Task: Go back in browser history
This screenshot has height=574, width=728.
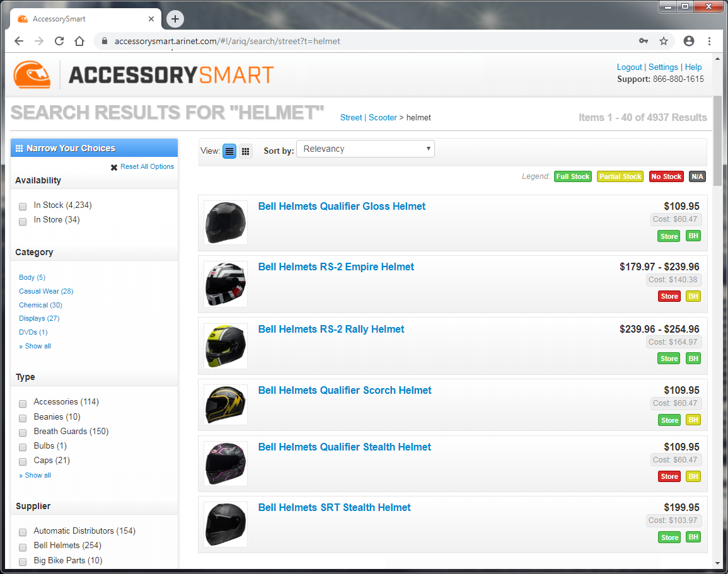Action: (x=19, y=41)
